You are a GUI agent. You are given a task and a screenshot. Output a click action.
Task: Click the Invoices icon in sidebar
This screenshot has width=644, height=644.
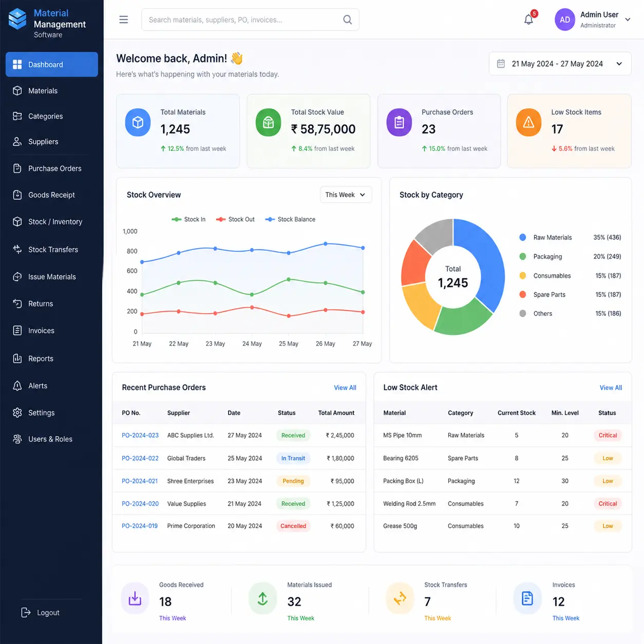tap(17, 330)
